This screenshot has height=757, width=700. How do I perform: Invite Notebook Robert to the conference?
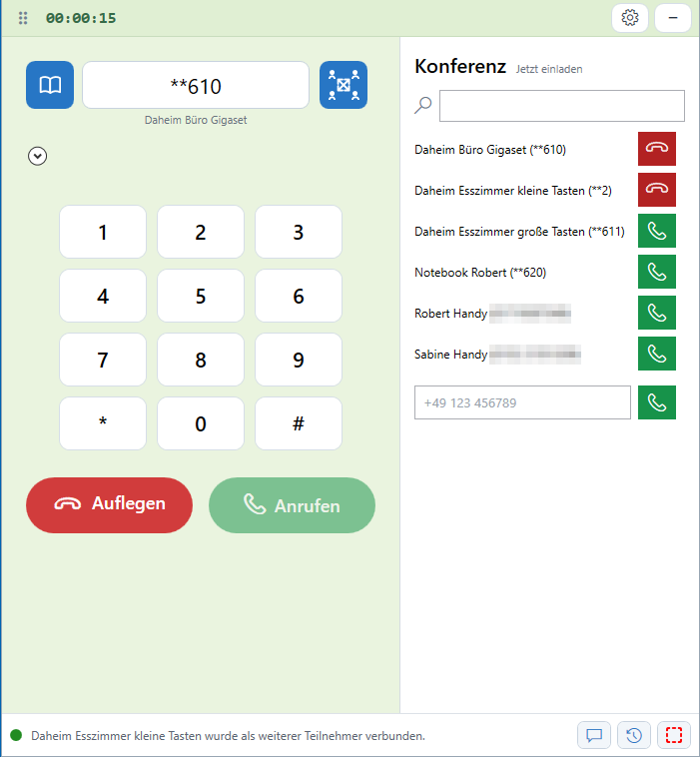pyautogui.click(x=656, y=272)
